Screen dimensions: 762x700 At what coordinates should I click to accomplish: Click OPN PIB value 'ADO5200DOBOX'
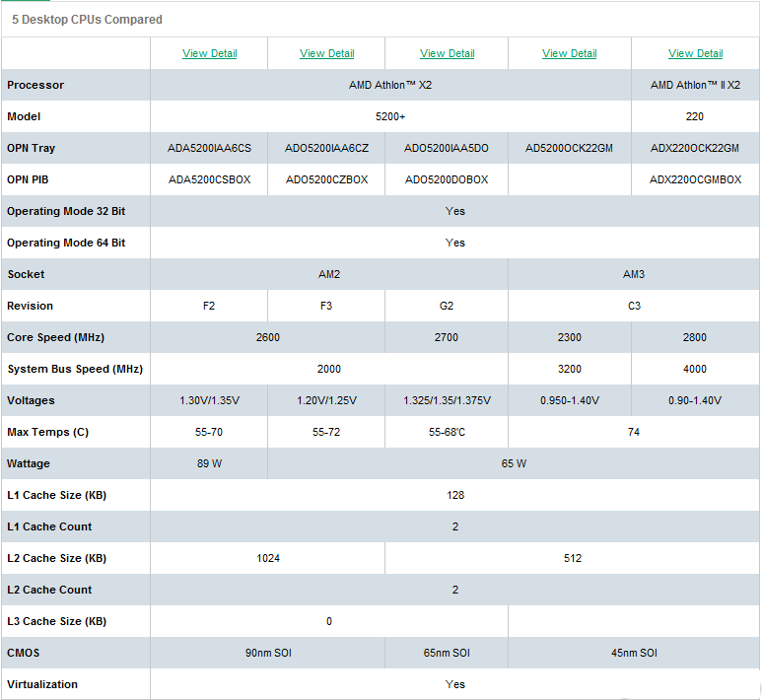[x=447, y=179]
